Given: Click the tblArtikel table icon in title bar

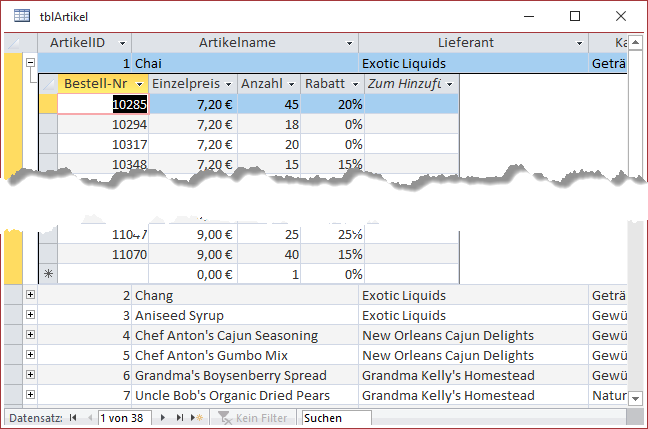Looking at the screenshot, I should (21, 16).
